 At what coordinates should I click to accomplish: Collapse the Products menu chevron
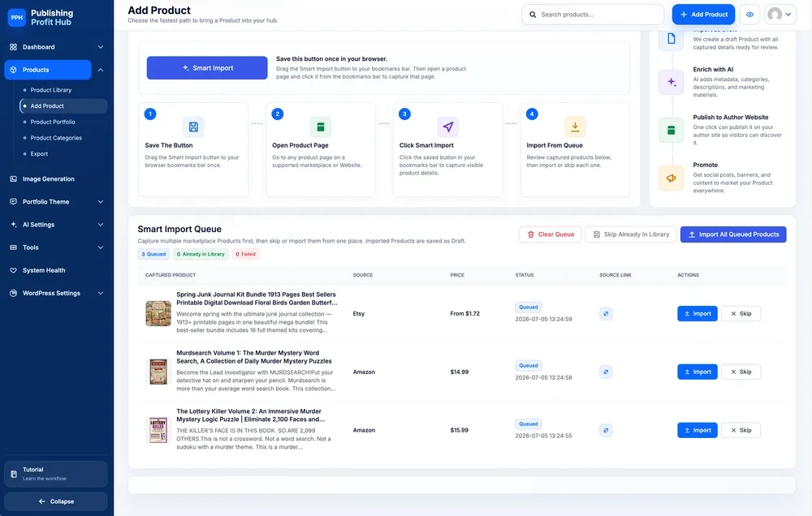pos(101,70)
